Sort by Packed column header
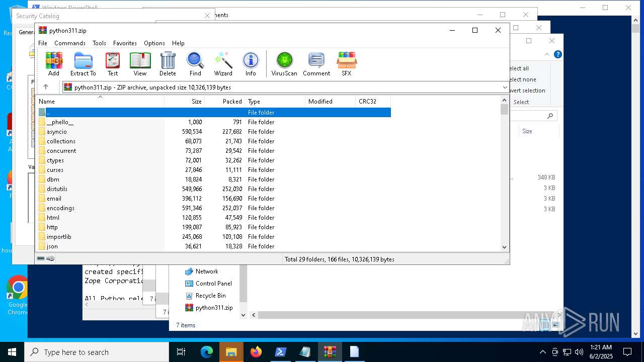The image size is (644, 362). [x=225, y=102]
